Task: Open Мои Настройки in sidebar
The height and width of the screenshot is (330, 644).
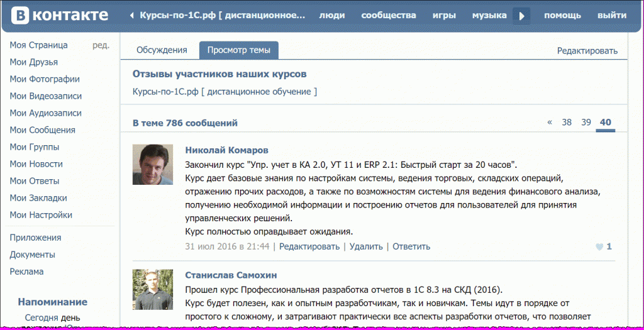Action: click(41, 215)
